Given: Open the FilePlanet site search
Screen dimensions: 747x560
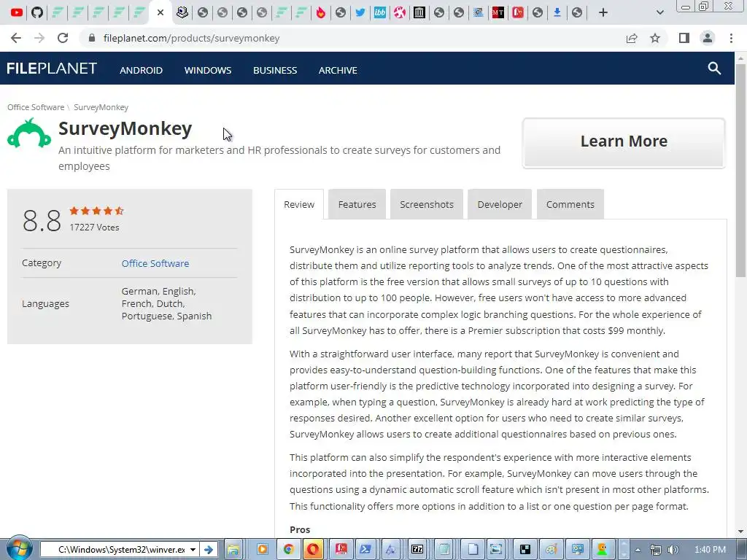Looking at the screenshot, I should (x=714, y=68).
